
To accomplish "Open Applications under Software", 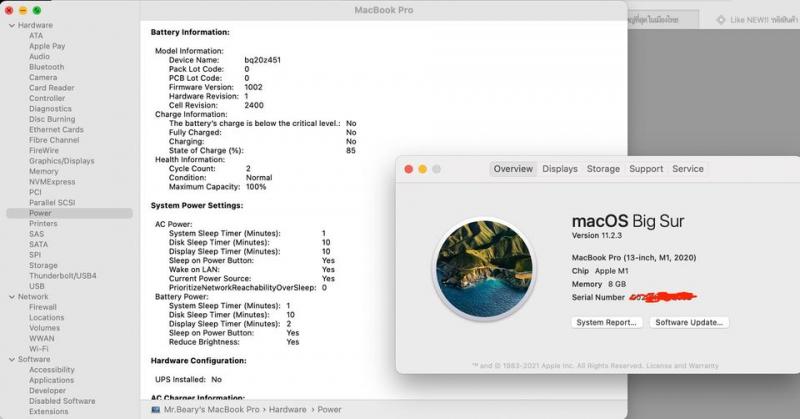I will click(x=52, y=380).
